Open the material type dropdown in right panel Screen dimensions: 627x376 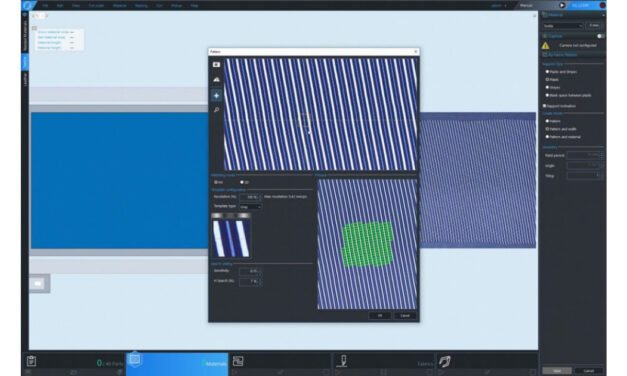click(563, 26)
